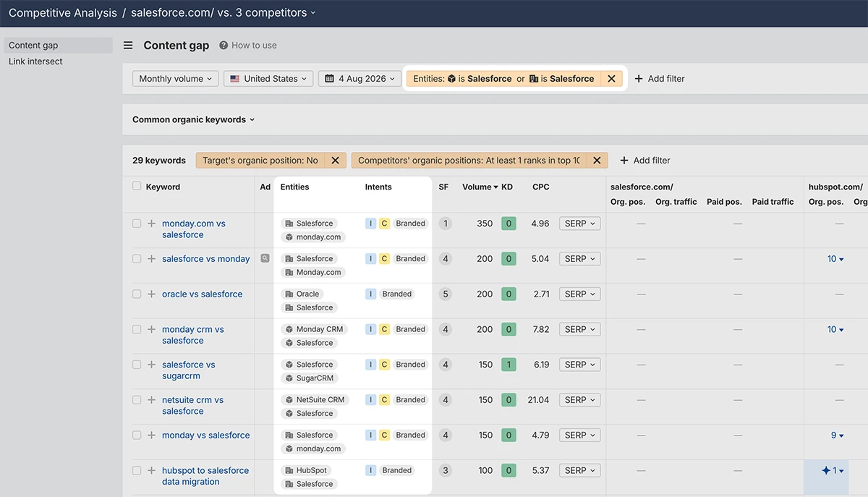Click the KD column header
Screen dimensions: 868x497
507,187
